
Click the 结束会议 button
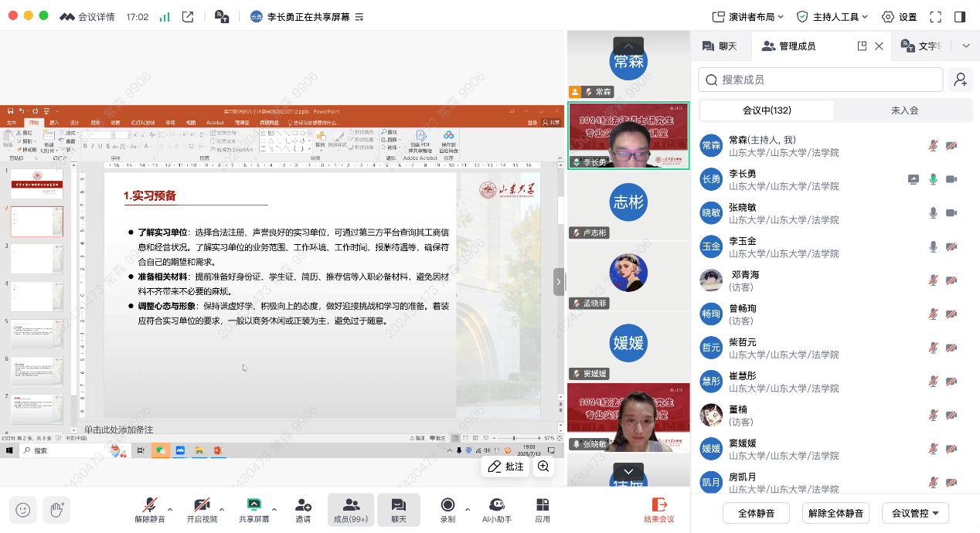[659, 510]
